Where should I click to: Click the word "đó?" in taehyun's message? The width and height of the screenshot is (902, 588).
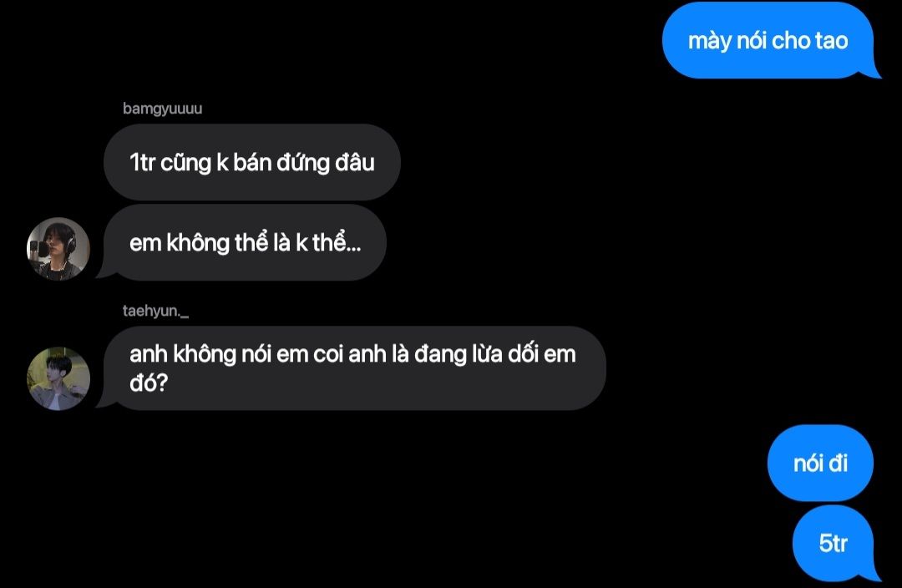(149, 383)
